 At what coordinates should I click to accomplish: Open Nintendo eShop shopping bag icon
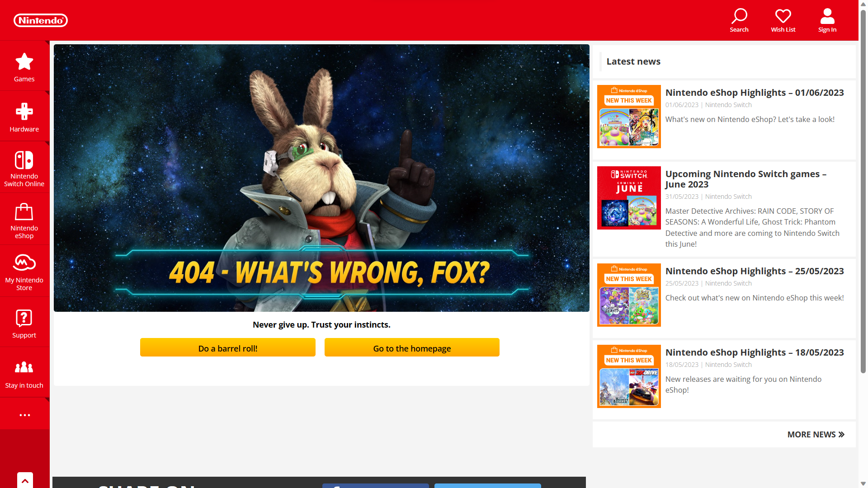coord(24,212)
